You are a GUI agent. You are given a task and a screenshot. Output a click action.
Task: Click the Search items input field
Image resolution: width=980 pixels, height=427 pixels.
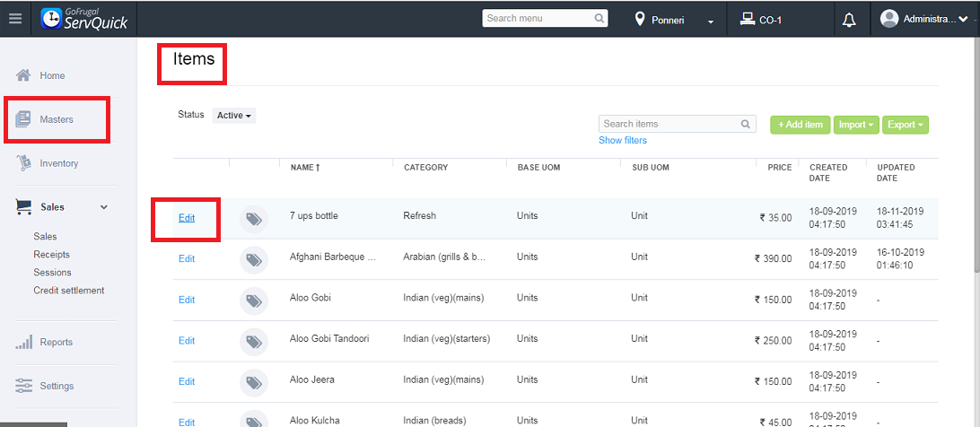pos(669,124)
